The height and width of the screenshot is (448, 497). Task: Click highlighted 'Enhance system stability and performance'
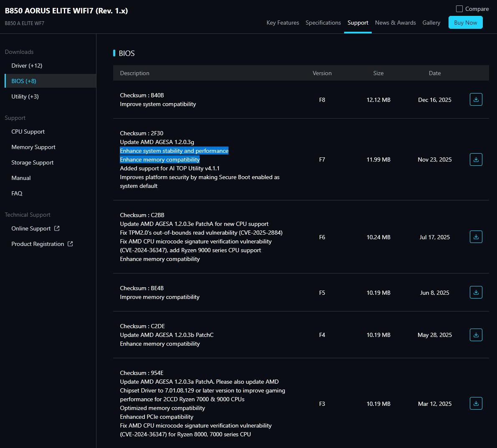click(x=174, y=151)
